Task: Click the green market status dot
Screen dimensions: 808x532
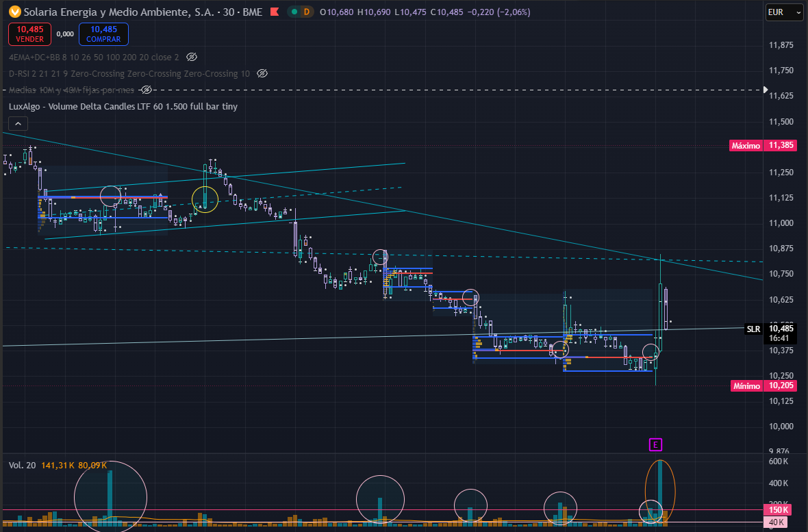Action: 294,12
